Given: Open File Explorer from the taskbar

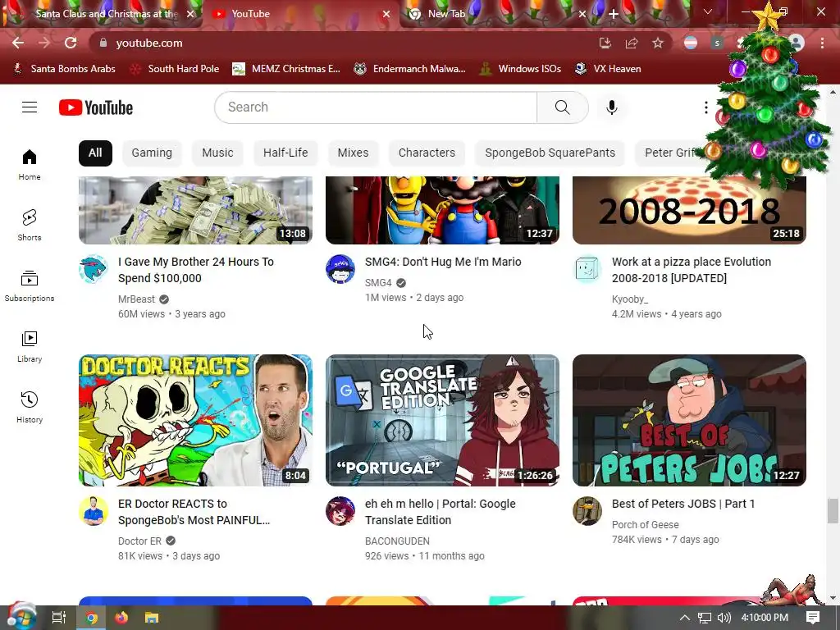Looking at the screenshot, I should point(152,618).
